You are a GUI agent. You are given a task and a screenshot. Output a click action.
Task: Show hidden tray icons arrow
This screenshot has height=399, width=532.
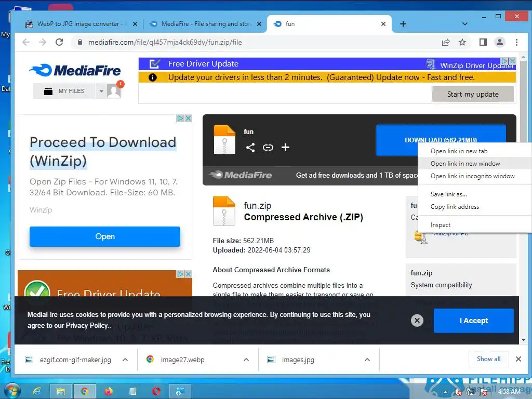[x=445, y=392]
